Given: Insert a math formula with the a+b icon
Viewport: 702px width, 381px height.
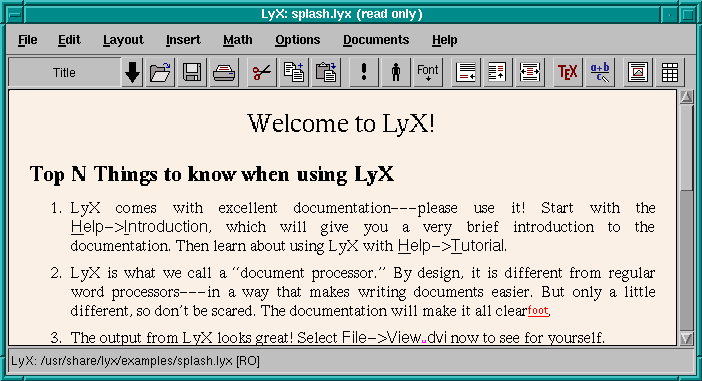Looking at the screenshot, I should (x=600, y=72).
